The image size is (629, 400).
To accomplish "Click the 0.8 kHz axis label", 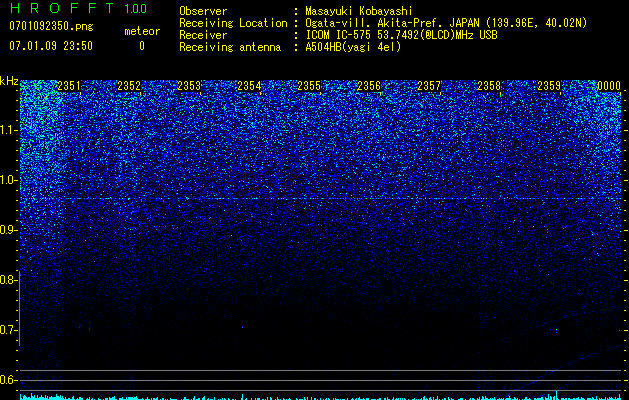I will click(9, 280).
